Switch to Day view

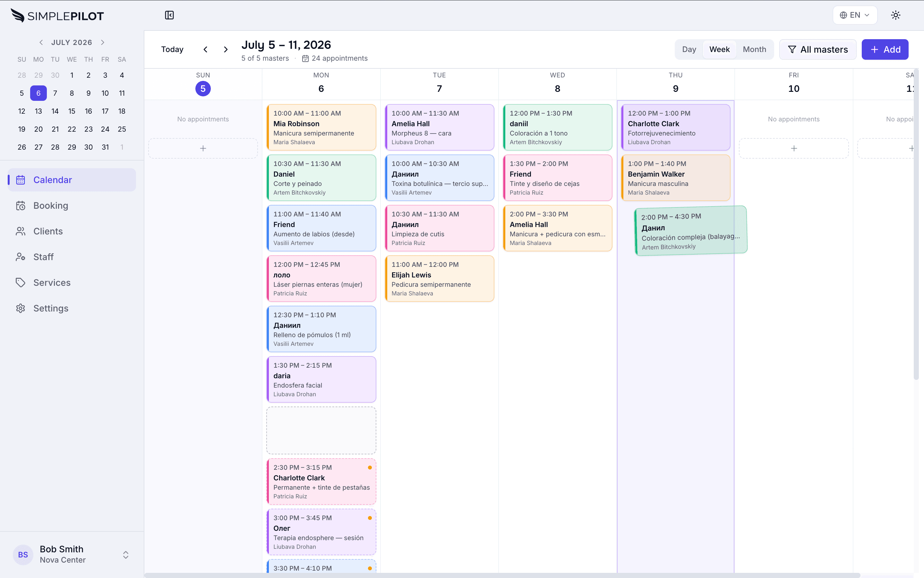pos(689,49)
